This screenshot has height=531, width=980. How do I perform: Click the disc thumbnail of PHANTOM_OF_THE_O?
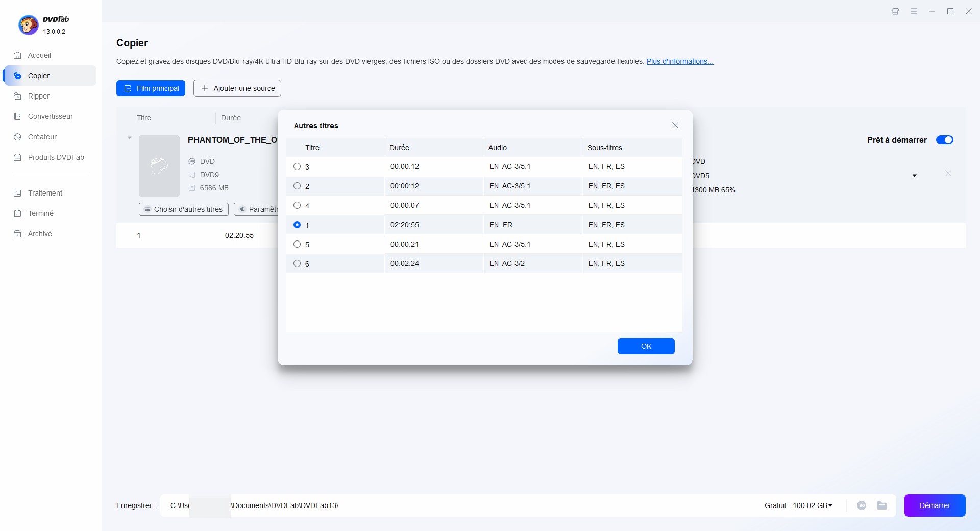159,166
